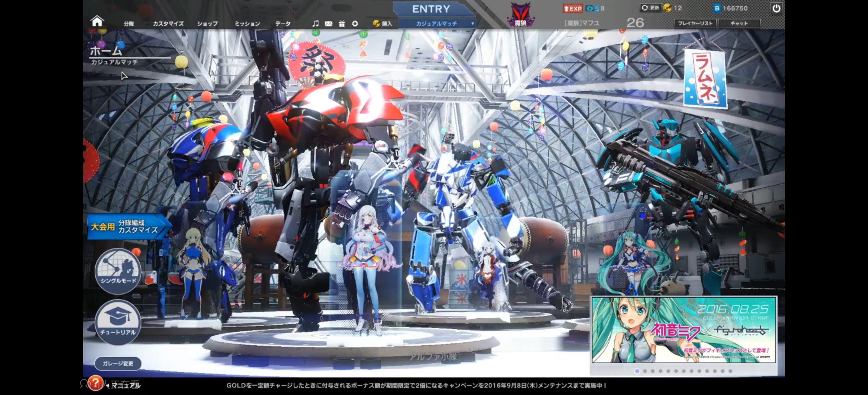
Task: Click the first banner pagination dot
Action: (637, 371)
